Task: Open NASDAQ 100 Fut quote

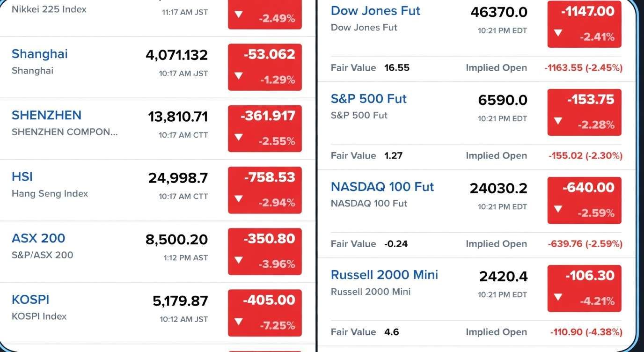Action: coord(382,187)
